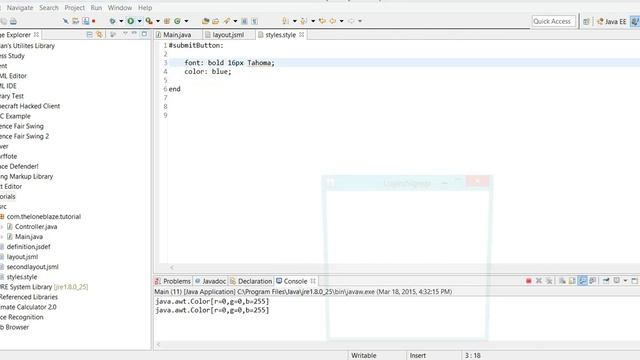This screenshot has width=640, height=360.
Task: Open the Search dropdown arrow
Action: [x=235, y=21]
